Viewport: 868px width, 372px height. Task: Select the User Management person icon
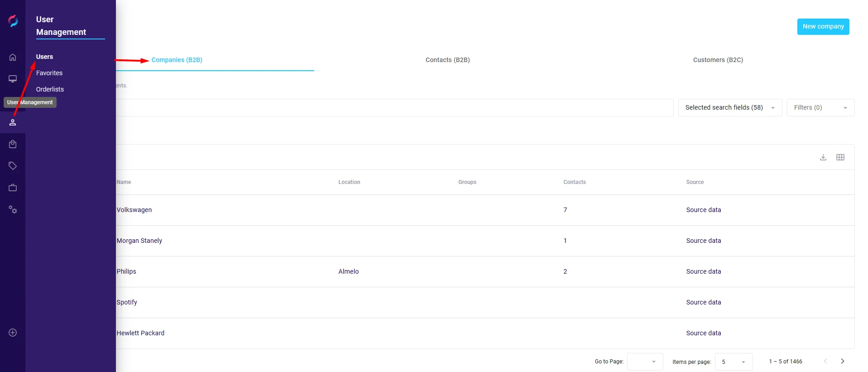coord(13,122)
